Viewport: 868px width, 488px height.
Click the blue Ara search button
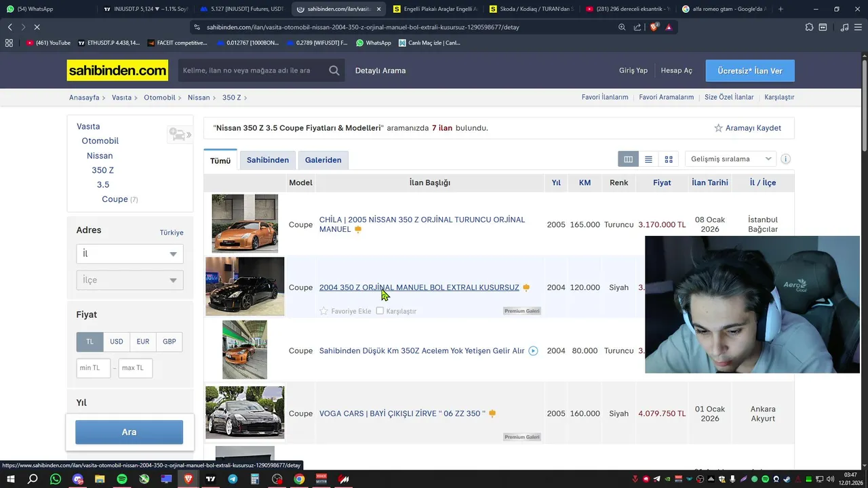point(129,432)
